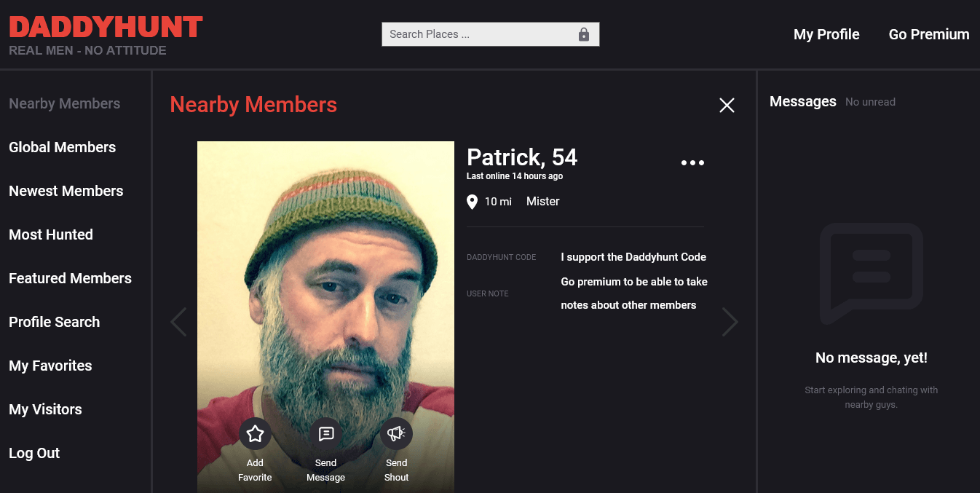Click the Go Premium header link
The image size is (980, 493).
click(x=929, y=34)
